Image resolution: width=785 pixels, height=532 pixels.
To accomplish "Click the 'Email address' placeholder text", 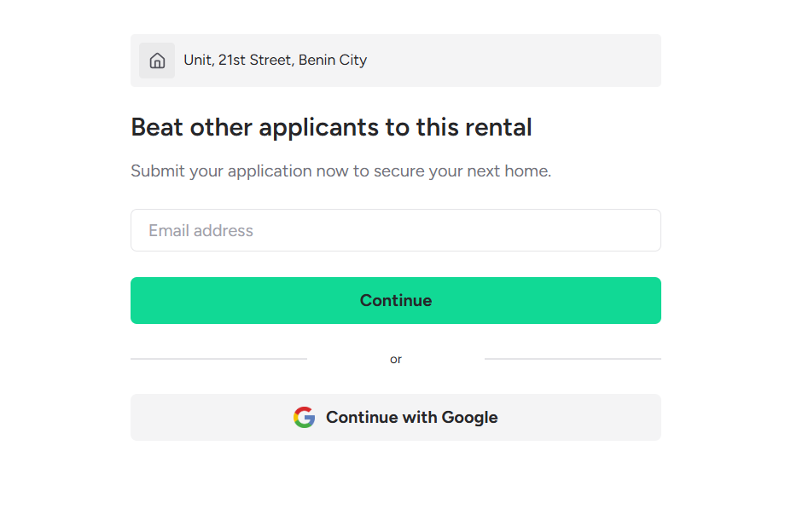I will 201,231.
